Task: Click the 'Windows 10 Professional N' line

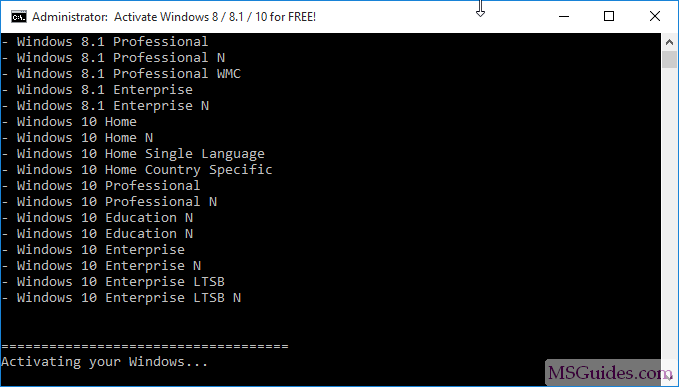Action: (x=109, y=202)
